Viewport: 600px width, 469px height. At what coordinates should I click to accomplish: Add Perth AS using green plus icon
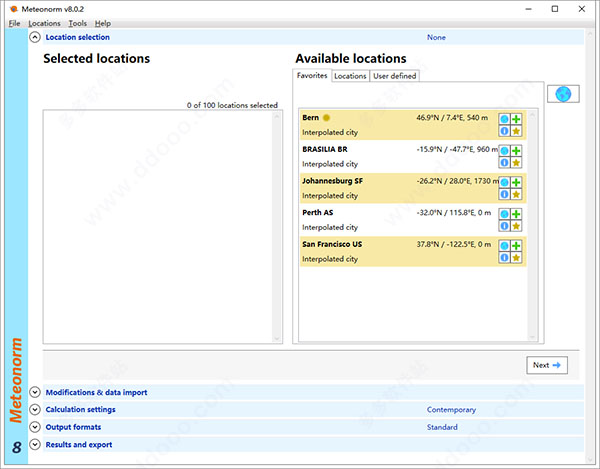[516, 214]
